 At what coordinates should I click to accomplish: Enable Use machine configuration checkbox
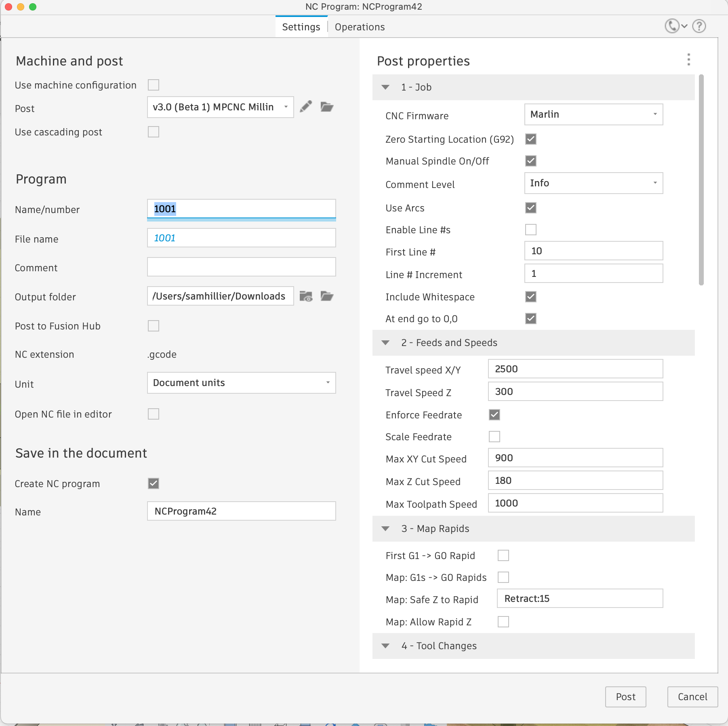pos(154,85)
